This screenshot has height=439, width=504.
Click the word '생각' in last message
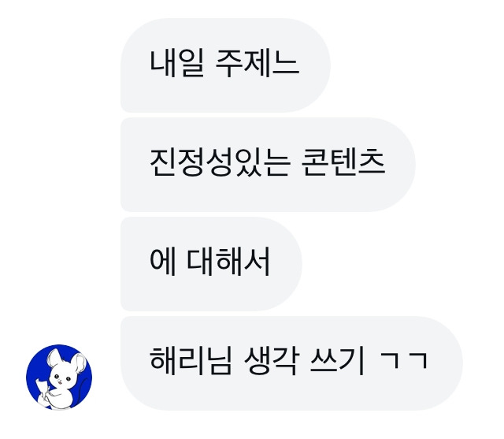pyautogui.click(x=272, y=361)
